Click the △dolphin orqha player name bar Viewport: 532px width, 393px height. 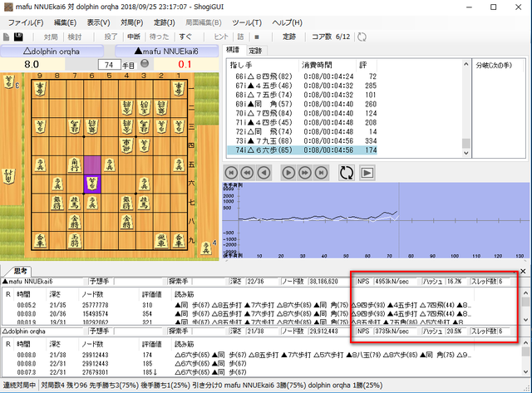(x=52, y=52)
